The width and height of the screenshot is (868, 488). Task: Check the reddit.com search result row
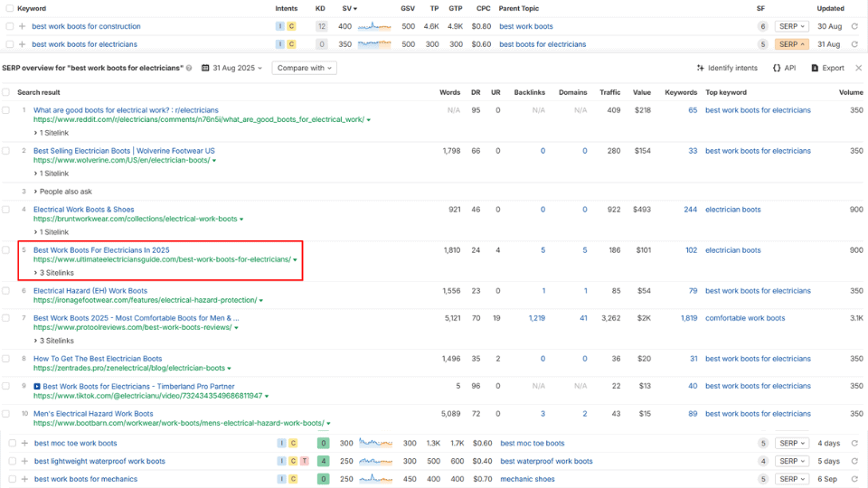(6, 110)
